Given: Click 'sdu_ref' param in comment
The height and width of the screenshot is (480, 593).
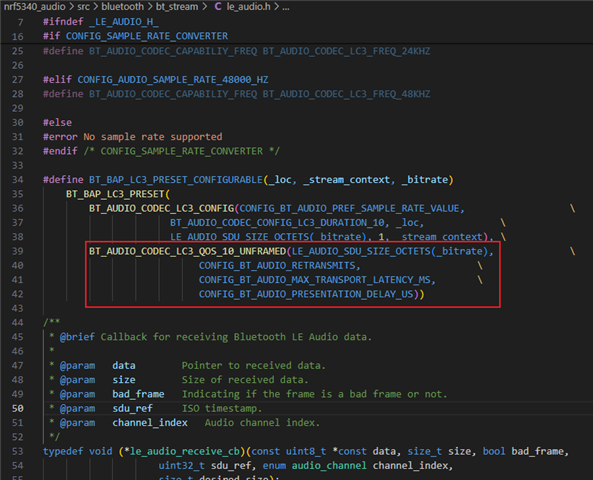Looking at the screenshot, I should 132,409.
